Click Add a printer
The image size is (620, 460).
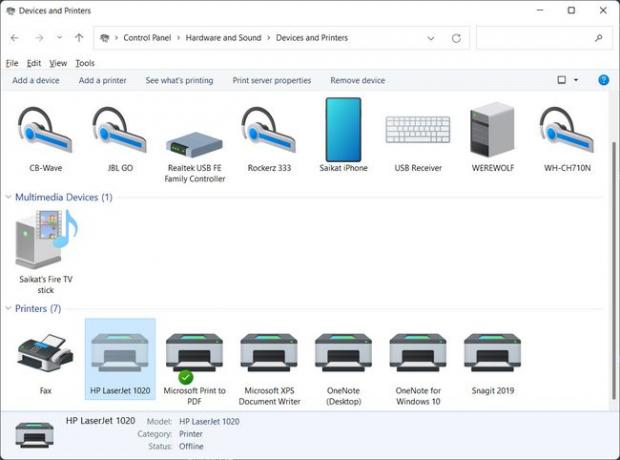pyautogui.click(x=102, y=80)
